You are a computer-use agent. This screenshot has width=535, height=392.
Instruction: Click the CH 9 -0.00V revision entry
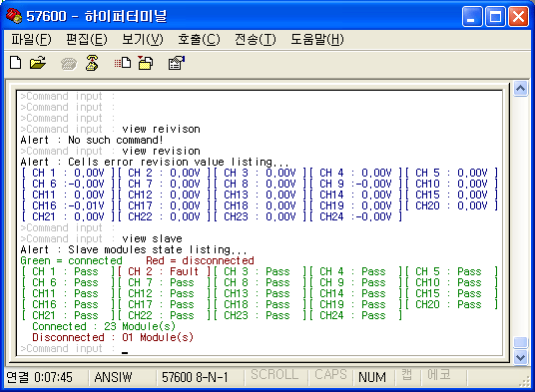355,184
